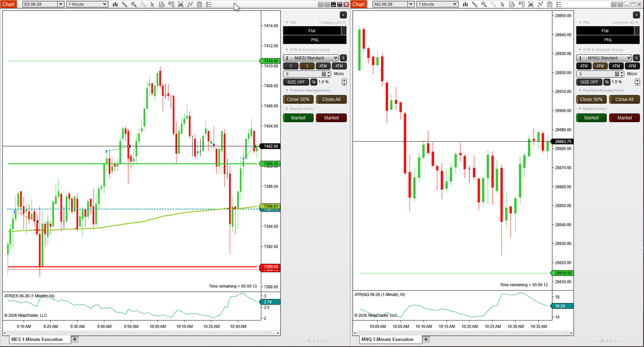Select dark 1 button in ES panel
This screenshot has height=347, width=644.
(290, 66)
